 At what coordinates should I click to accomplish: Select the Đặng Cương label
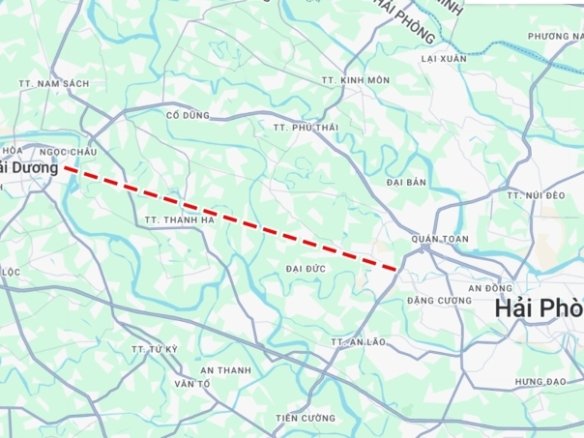point(439,300)
